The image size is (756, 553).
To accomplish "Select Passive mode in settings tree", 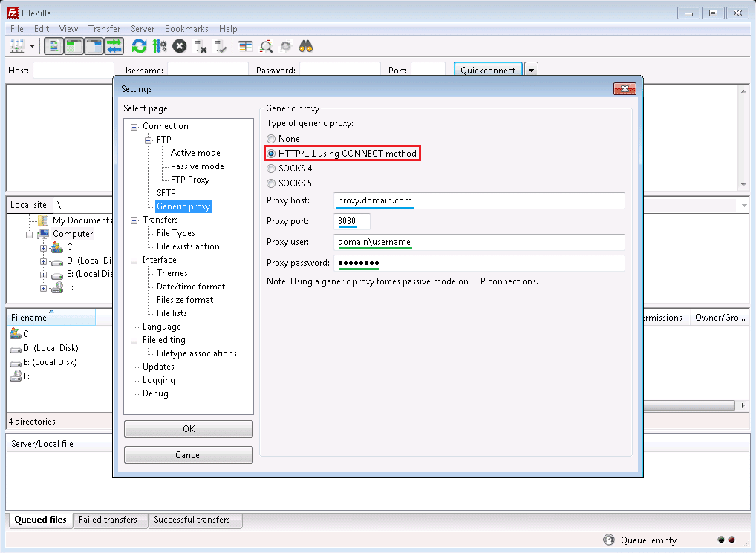I will point(197,166).
